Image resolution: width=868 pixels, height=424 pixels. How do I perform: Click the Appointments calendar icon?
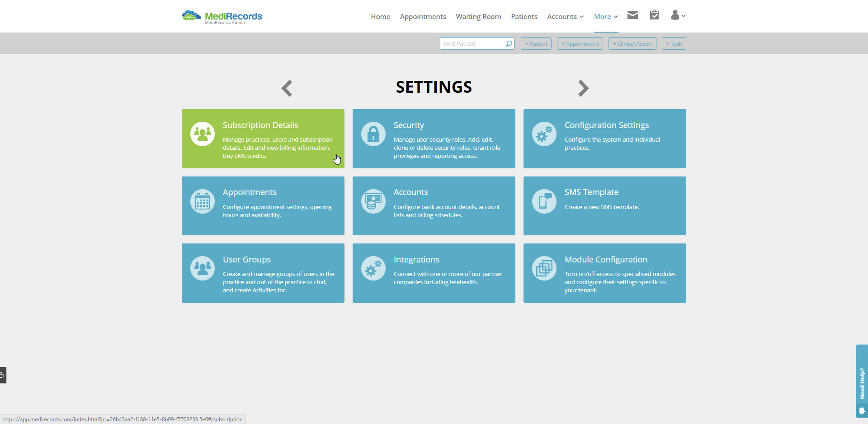pyautogui.click(x=203, y=201)
